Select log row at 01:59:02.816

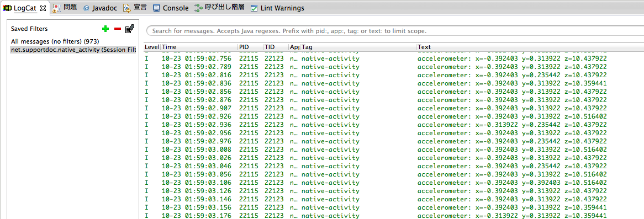pos(394,75)
